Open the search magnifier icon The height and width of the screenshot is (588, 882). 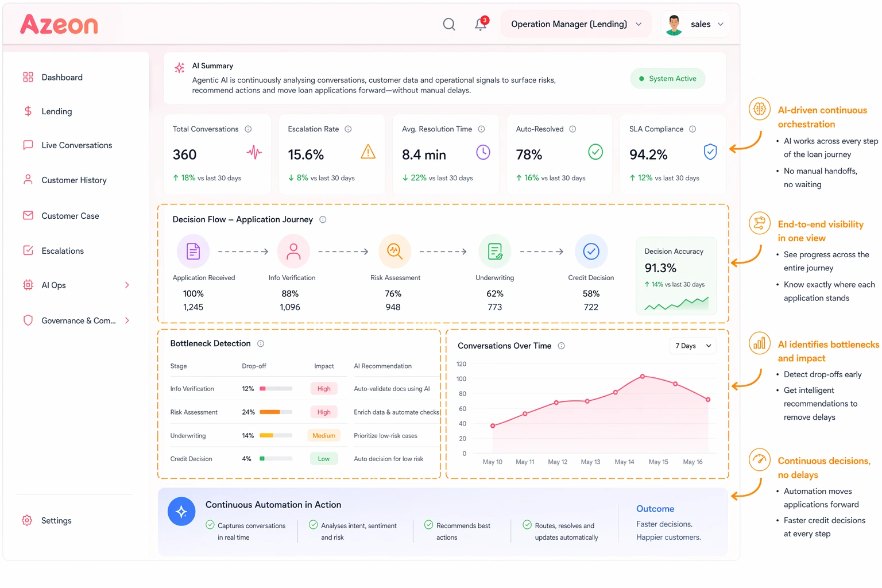tap(448, 24)
